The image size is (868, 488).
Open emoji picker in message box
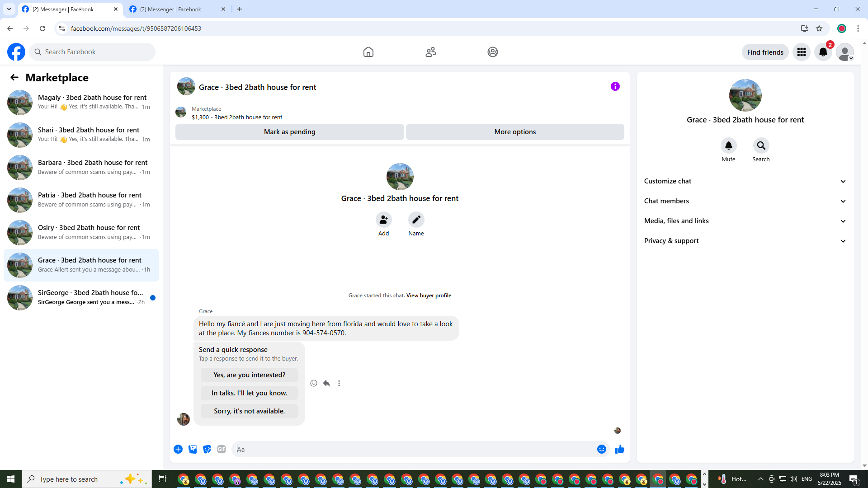pos(602,449)
